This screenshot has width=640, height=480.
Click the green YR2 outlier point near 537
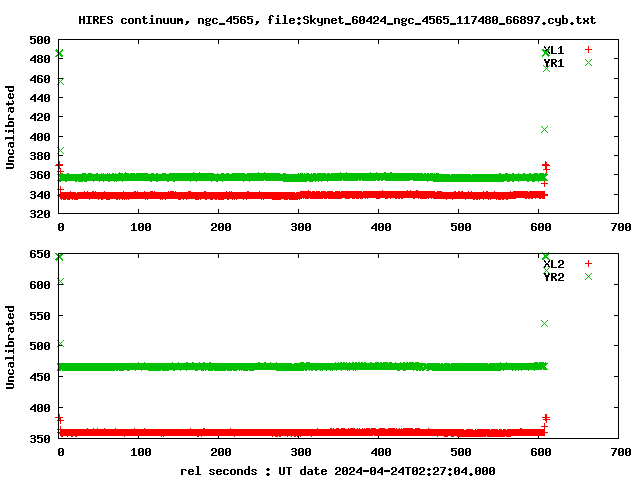tap(544, 323)
